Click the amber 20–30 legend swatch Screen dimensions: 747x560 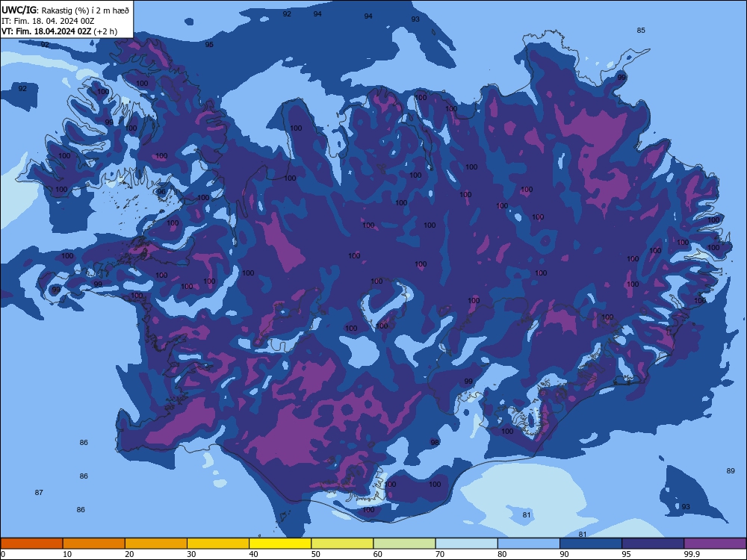pyautogui.click(x=156, y=544)
